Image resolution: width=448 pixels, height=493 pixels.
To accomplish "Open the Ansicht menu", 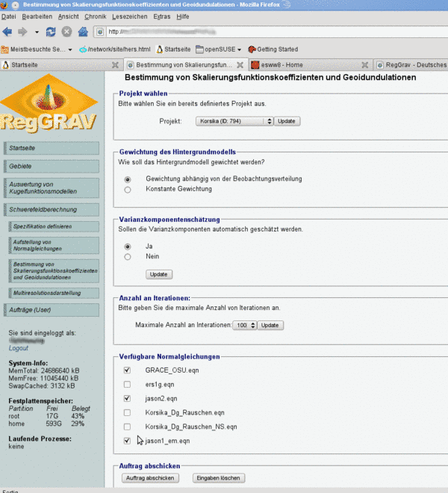I will (68, 16).
